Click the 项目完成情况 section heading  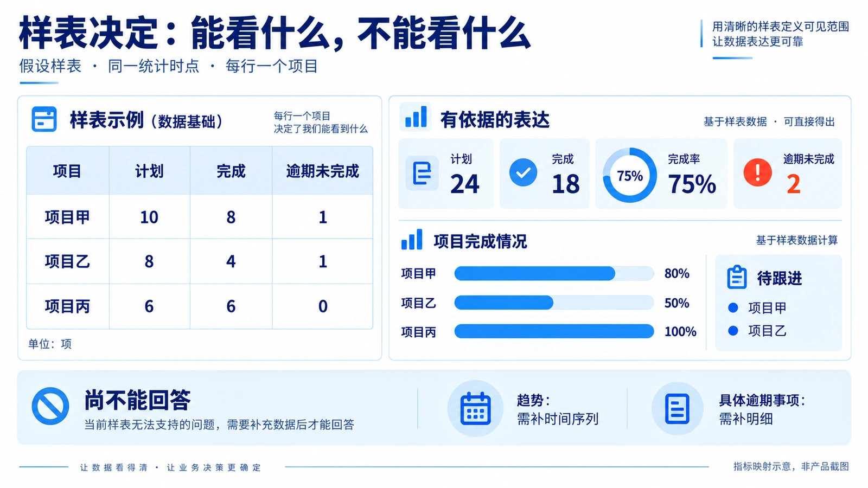point(480,241)
